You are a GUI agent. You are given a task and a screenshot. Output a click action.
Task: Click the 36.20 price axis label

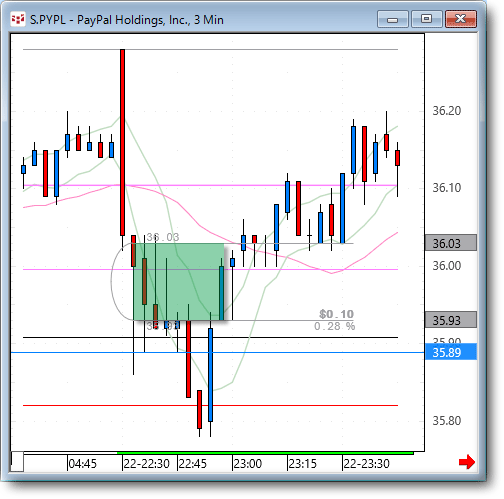(447, 111)
